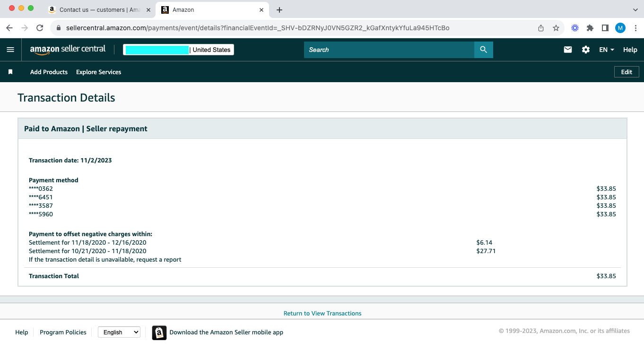Open the Program Policies link
644x349 pixels.
tap(63, 332)
